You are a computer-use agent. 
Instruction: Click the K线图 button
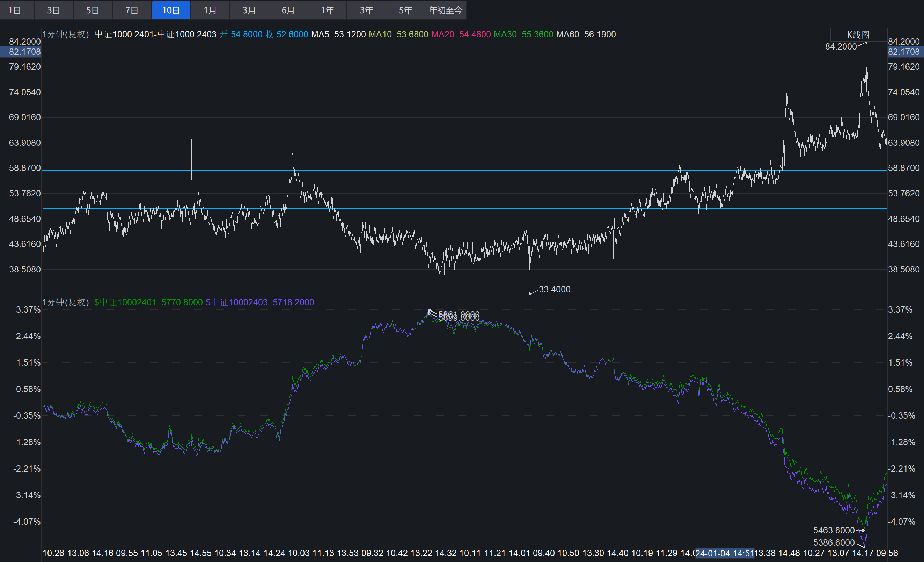coord(858,35)
